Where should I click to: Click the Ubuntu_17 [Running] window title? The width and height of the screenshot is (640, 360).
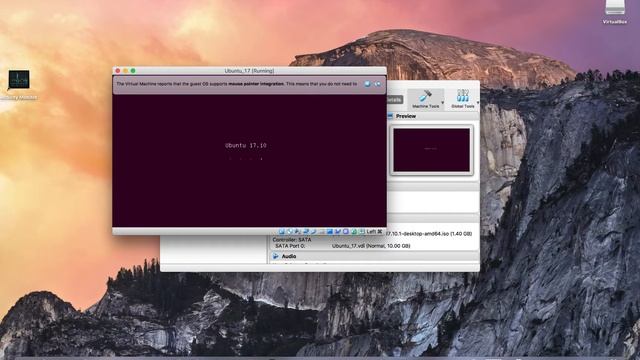[249, 71]
